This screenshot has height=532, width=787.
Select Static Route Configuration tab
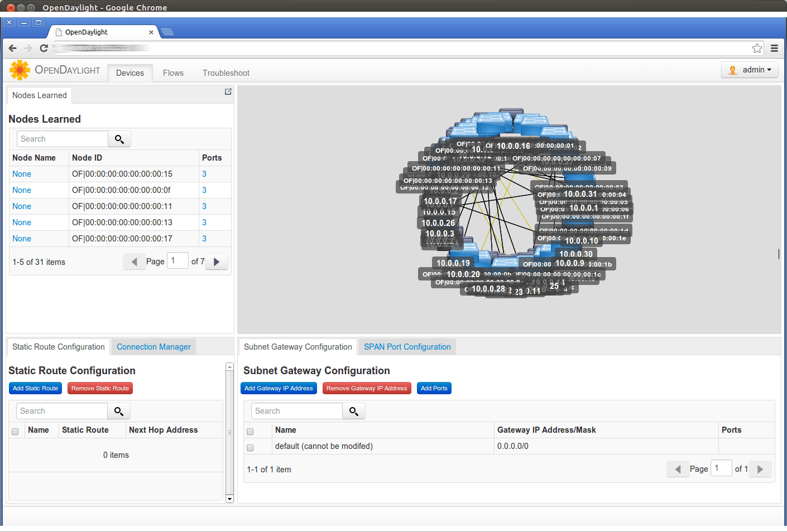59,347
